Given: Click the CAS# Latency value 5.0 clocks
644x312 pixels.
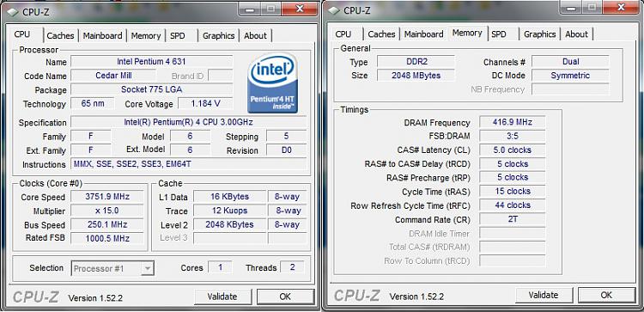Looking at the screenshot, I should pyautogui.click(x=513, y=150).
